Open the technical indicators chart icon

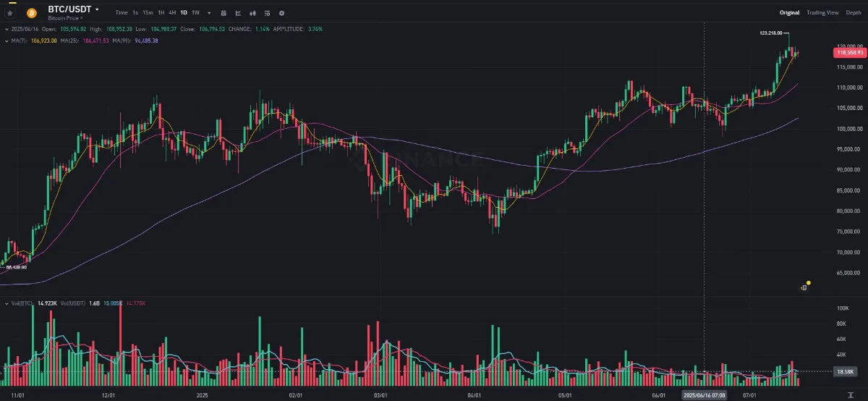[x=238, y=13]
